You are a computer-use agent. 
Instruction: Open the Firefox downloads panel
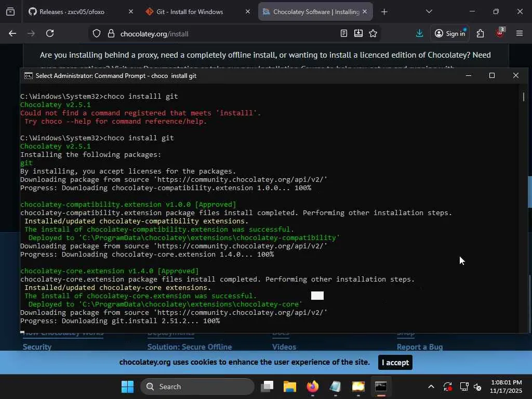pyautogui.click(x=420, y=33)
